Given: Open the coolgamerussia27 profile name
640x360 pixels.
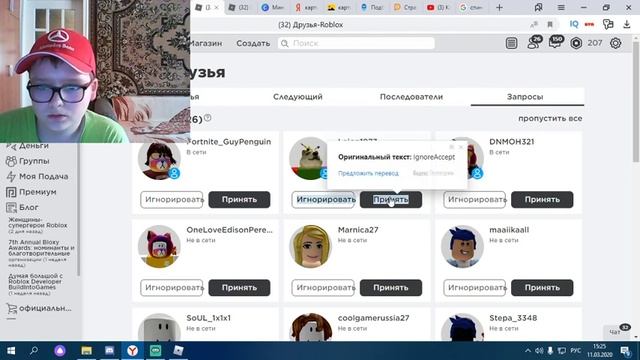Looking at the screenshot, I should coord(373,318).
